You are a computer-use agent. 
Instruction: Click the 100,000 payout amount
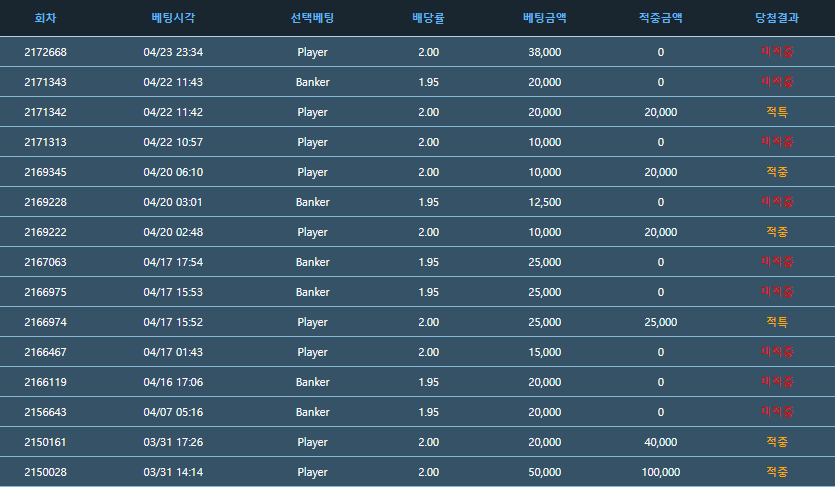(x=660, y=472)
